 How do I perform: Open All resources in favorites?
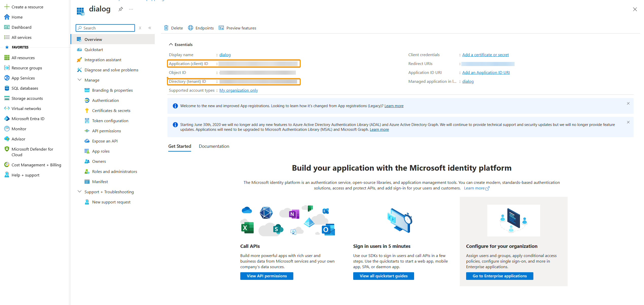coord(23,58)
